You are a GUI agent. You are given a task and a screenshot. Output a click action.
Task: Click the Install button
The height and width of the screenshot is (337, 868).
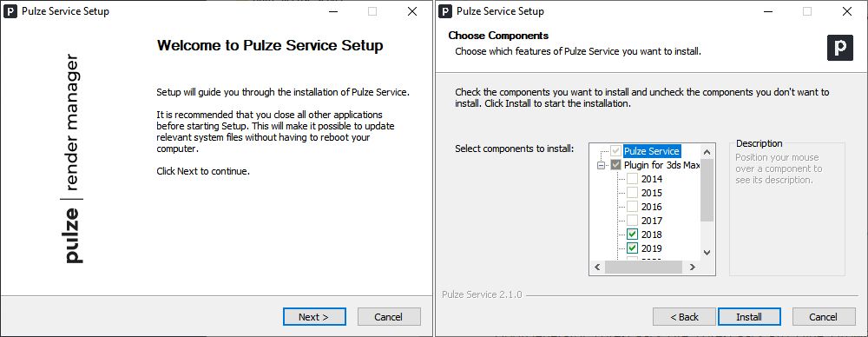pos(749,316)
